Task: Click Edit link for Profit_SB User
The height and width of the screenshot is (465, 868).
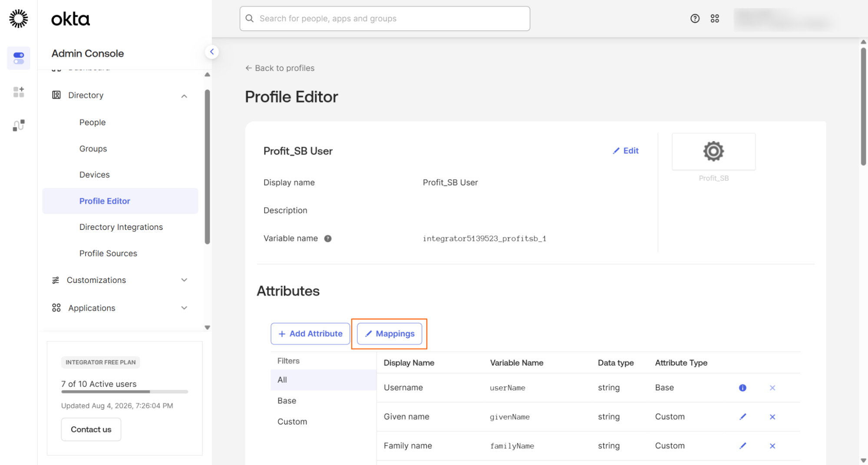Action: pos(626,151)
